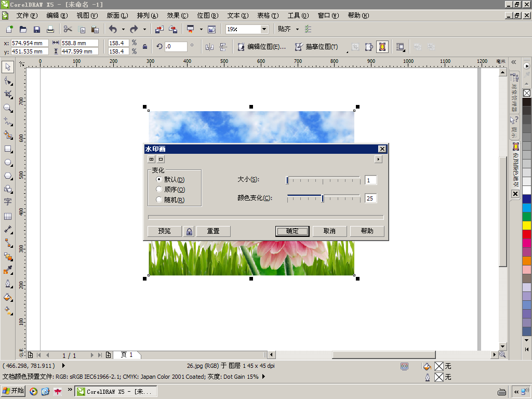
Task: Select the Zoom tool in toolbox
Action: [8, 108]
